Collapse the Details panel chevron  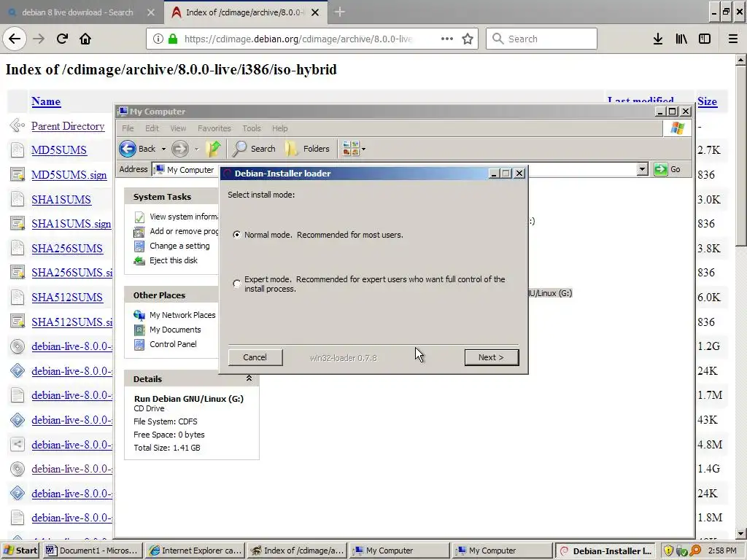249,378
